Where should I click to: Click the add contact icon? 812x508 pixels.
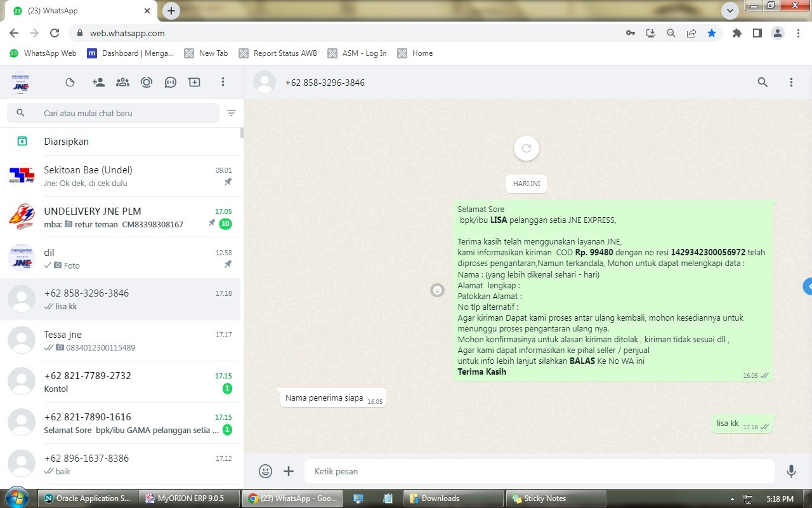coord(98,82)
